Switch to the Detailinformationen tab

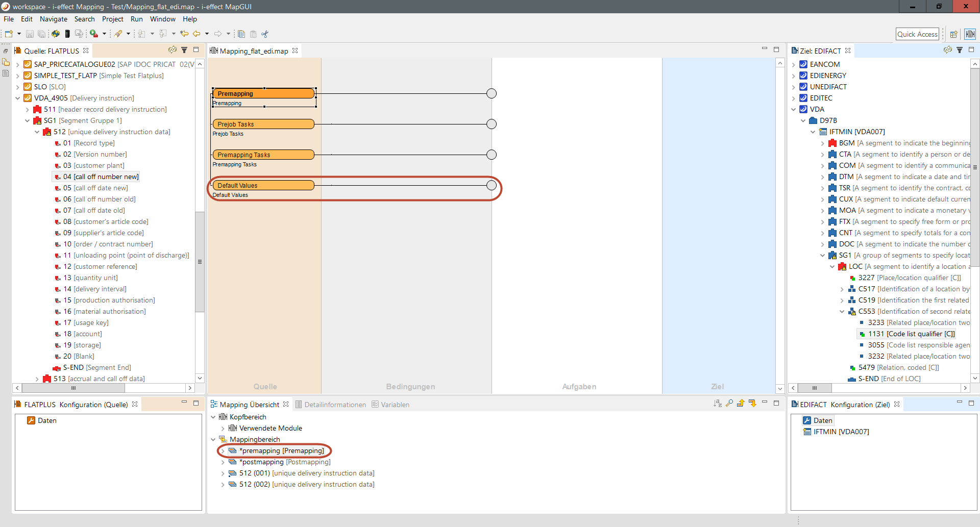click(335, 405)
